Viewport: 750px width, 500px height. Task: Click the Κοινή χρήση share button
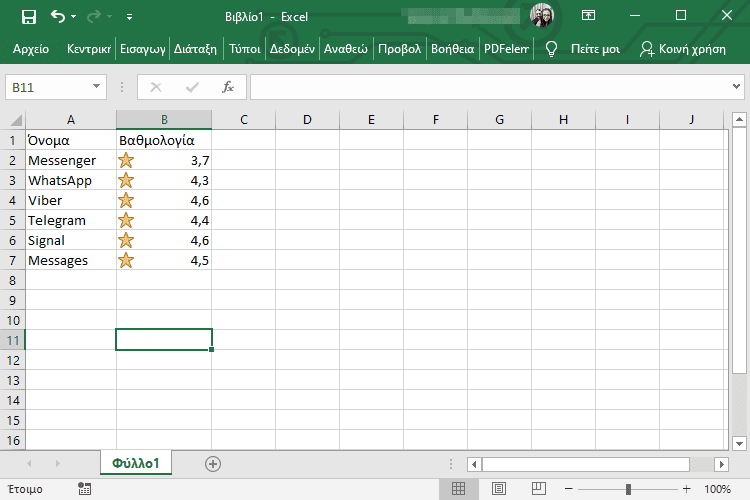[683, 49]
